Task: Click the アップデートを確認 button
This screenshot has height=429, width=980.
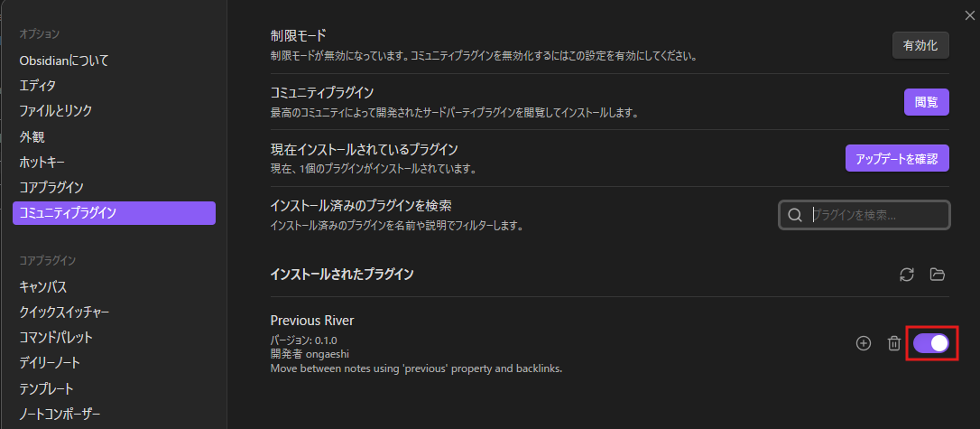Action: click(897, 158)
